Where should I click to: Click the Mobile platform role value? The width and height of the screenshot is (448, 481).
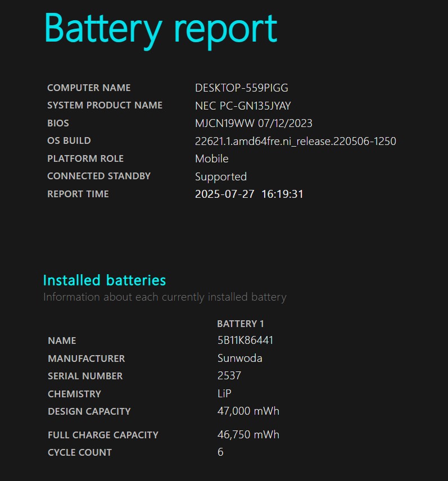[x=212, y=158]
